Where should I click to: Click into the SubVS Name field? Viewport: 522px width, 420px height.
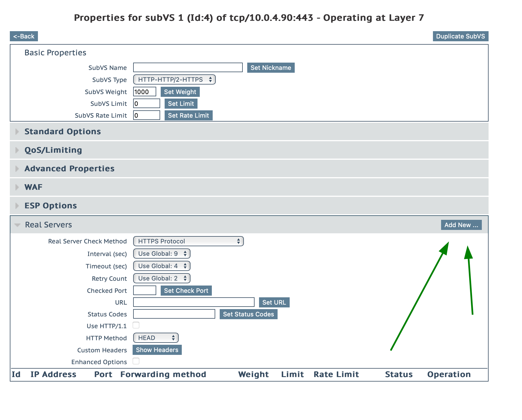(x=188, y=68)
